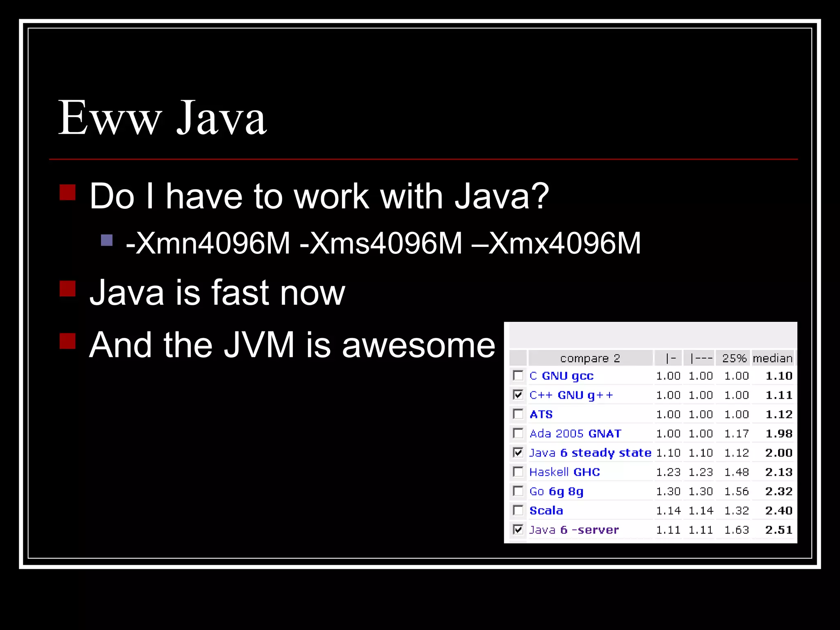Check the Haskell GHC checkbox
Image resolution: width=840 pixels, height=630 pixels.
518,472
